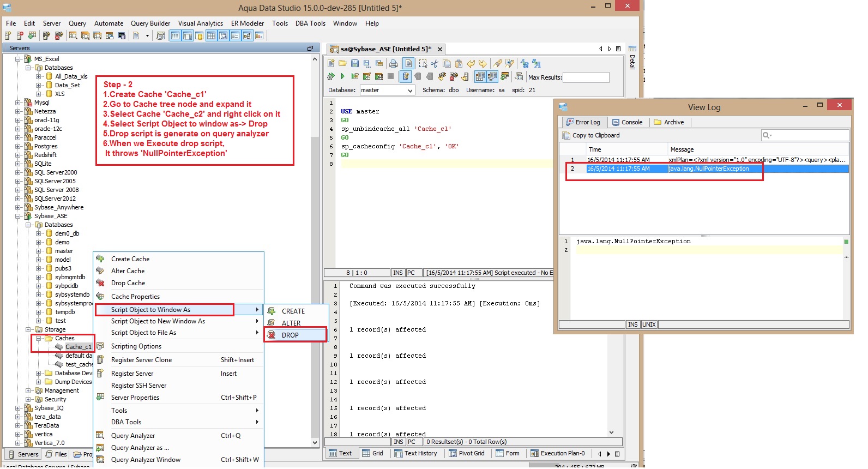Toggle the tree-diagram view icon in main toolbar
The height and width of the screenshot is (469, 868).
[248, 35]
